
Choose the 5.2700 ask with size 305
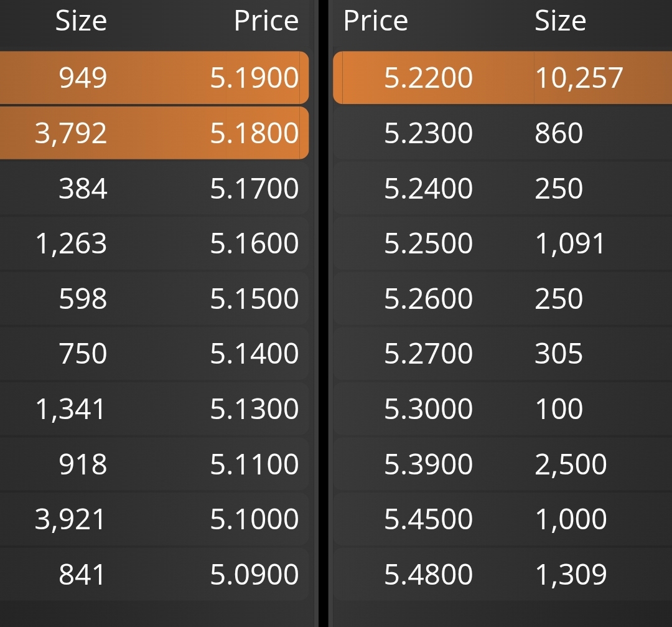(x=502, y=354)
